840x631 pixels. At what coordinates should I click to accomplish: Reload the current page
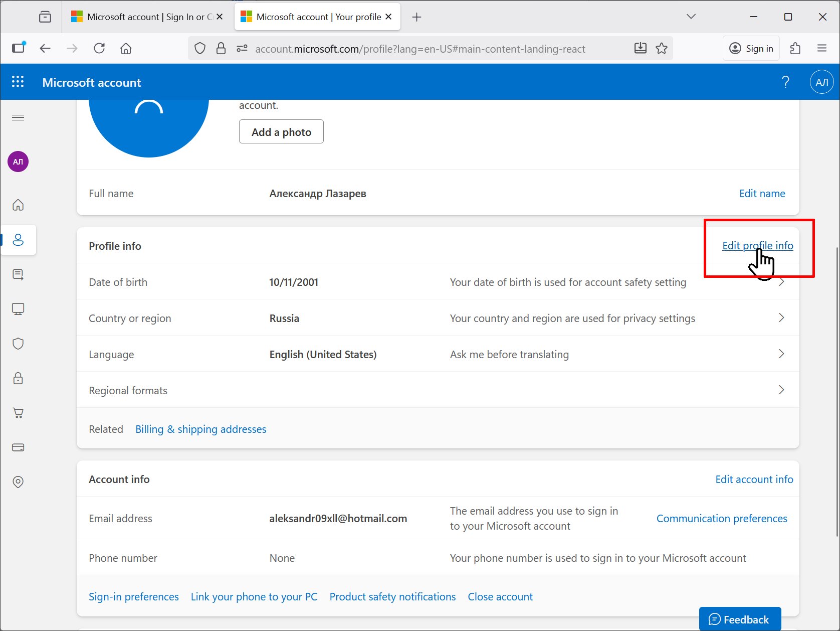[x=99, y=48]
